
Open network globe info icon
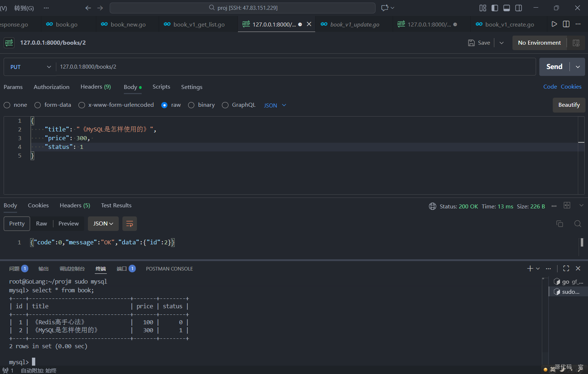[433, 206]
